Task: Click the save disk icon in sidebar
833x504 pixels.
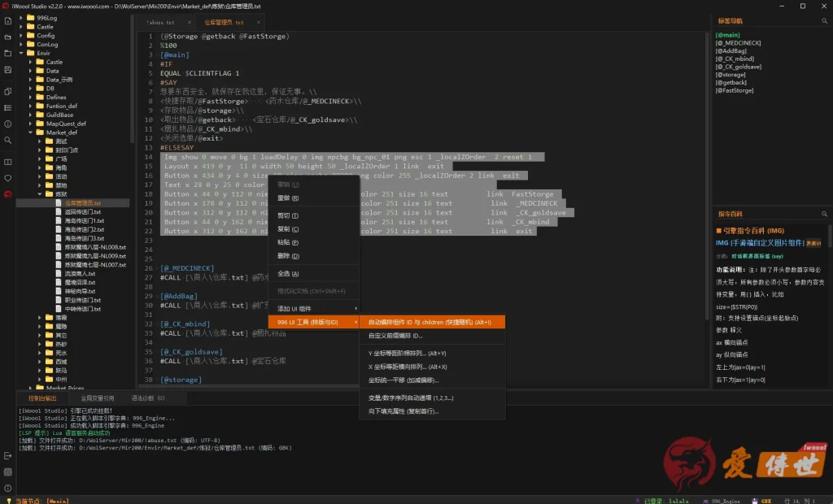Action: click(x=8, y=70)
